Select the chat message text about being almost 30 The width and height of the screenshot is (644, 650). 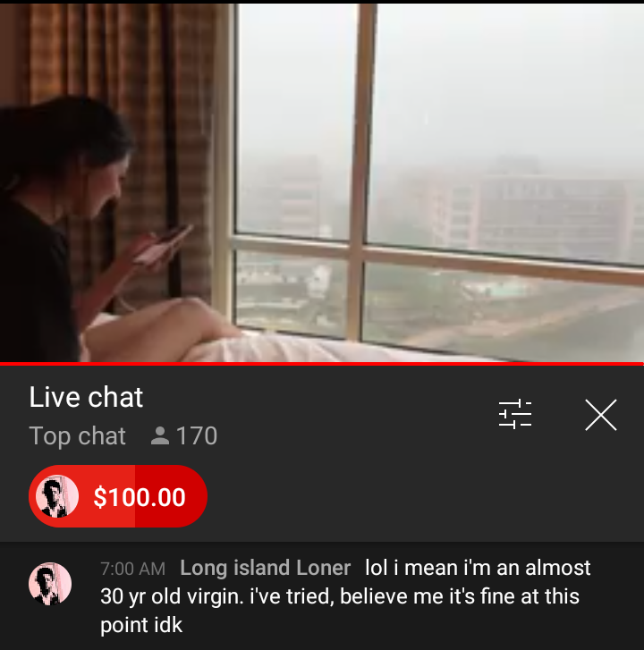click(345, 596)
